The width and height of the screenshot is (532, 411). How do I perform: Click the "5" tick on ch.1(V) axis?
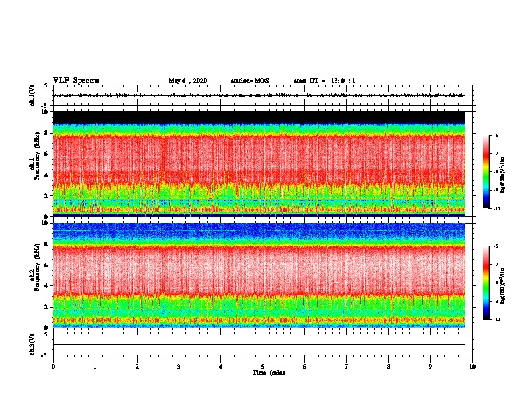pyautogui.click(x=46, y=85)
